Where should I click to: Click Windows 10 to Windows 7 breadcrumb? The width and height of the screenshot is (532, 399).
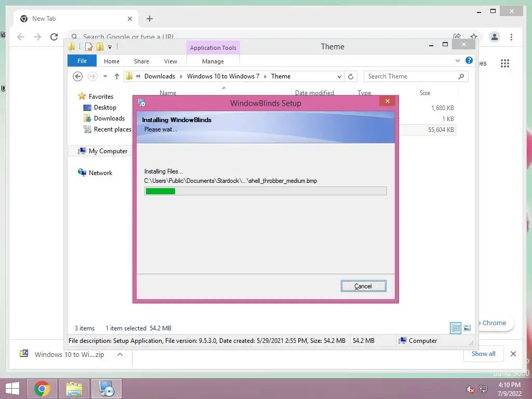click(x=223, y=76)
